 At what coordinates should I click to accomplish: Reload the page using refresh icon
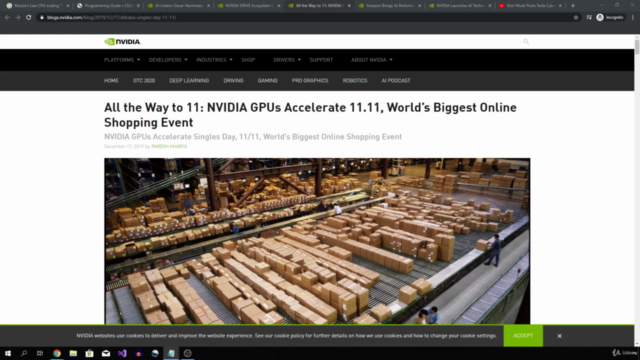29,18
